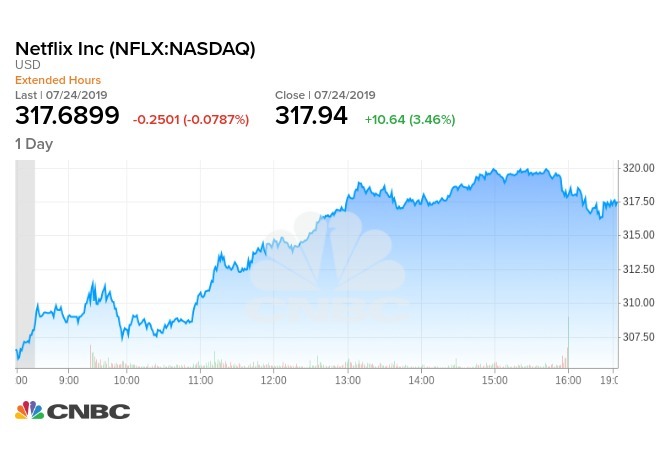Click the Netflix Inc (NFLX:NASDAQ) title
Screen dimensions: 670x450
pyautogui.click(x=134, y=47)
